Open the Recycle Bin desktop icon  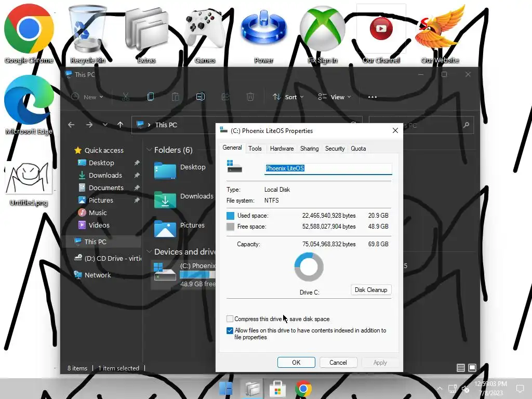(87, 34)
